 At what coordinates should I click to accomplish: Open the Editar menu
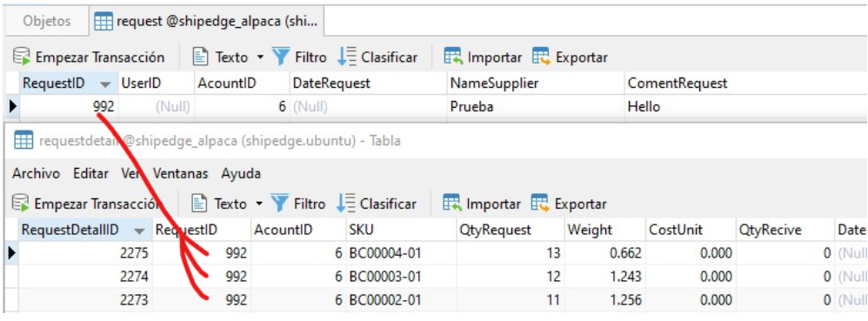pyautogui.click(x=90, y=174)
